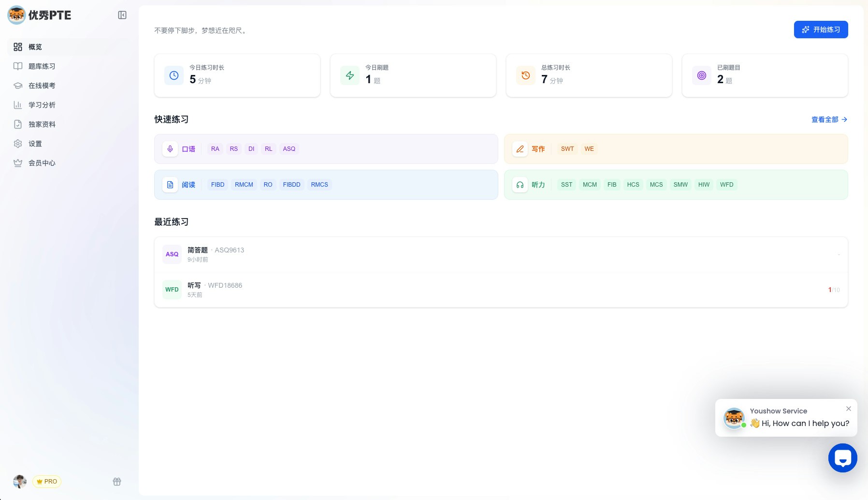Image resolution: width=868 pixels, height=500 pixels.
Task: Click the 阅读 document icon
Action: click(x=170, y=184)
